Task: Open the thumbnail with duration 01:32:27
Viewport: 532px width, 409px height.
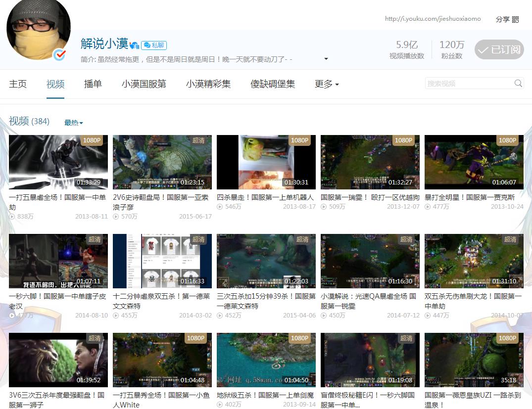Action: click(x=370, y=162)
